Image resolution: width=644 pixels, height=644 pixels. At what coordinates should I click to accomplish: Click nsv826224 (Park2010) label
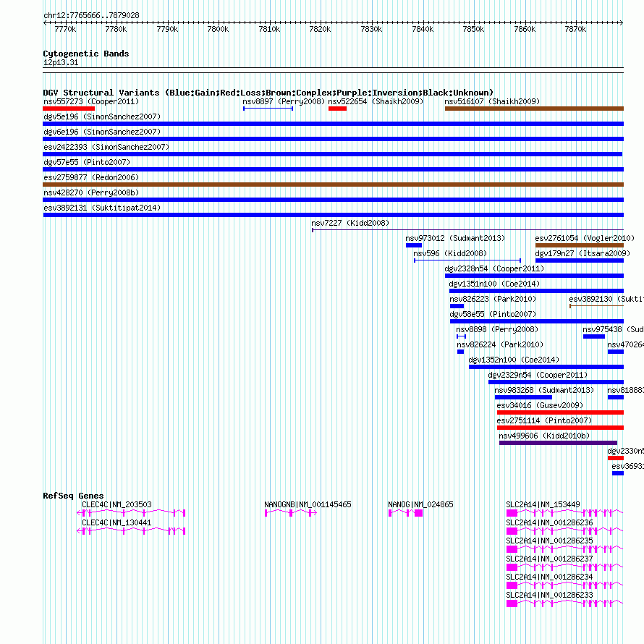pos(500,344)
